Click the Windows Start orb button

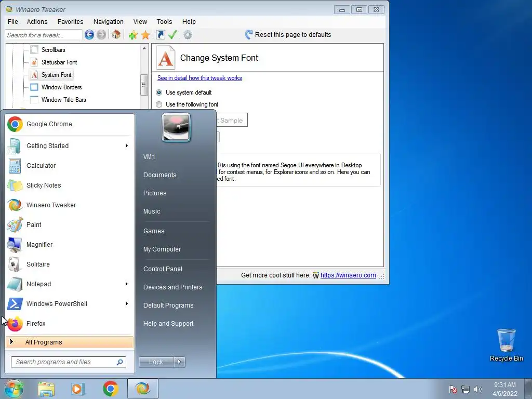click(x=14, y=389)
